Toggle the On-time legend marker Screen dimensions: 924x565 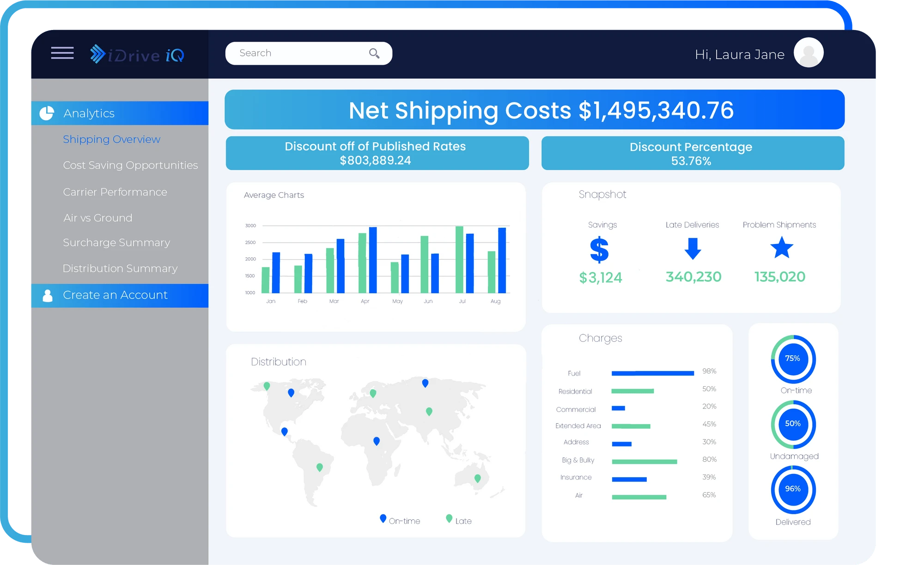(382, 518)
